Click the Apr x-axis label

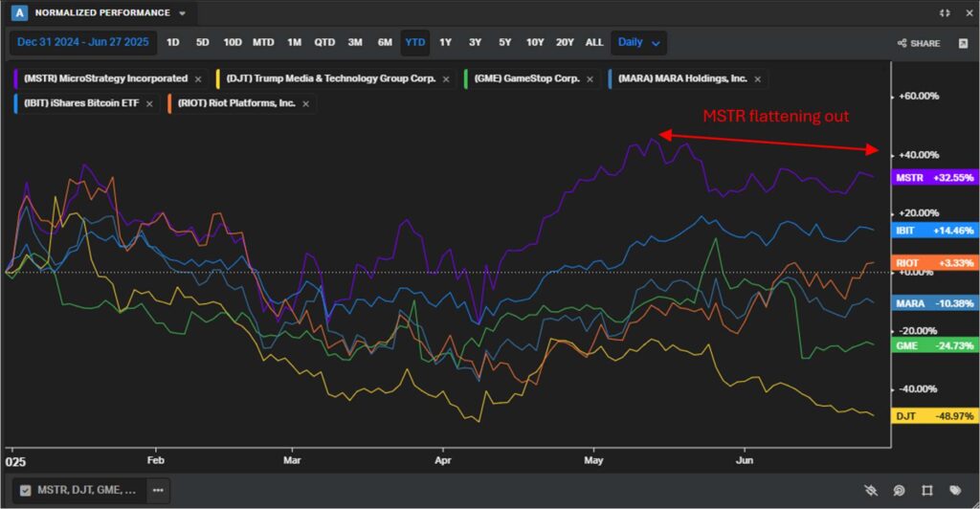point(442,460)
